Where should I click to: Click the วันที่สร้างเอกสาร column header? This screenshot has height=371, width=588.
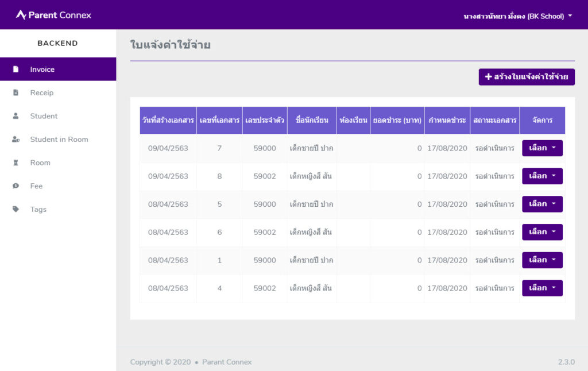(x=168, y=121)
